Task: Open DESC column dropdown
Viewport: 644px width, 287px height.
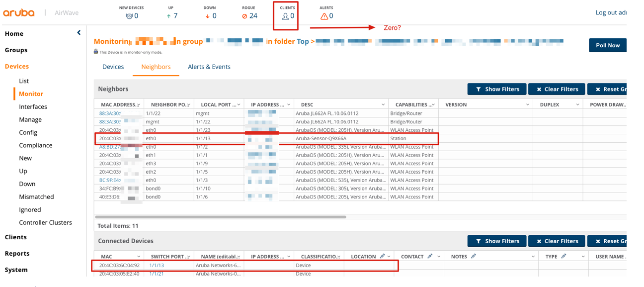Action: 383,104
